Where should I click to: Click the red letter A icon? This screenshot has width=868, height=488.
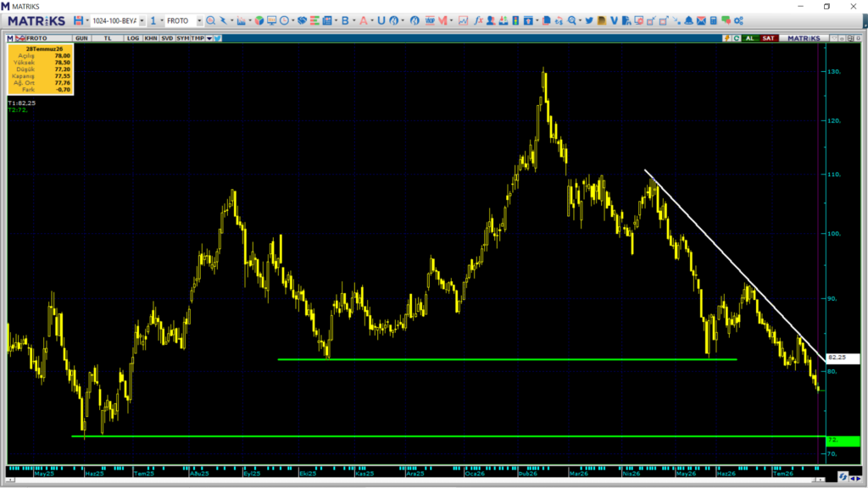pyautogui.click(x=364, y=20)
